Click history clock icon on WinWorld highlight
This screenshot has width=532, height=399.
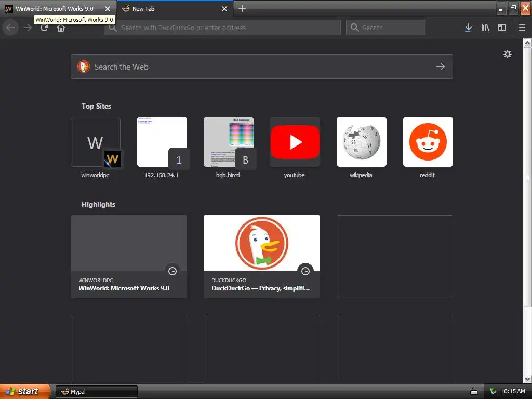pos(172,271)
